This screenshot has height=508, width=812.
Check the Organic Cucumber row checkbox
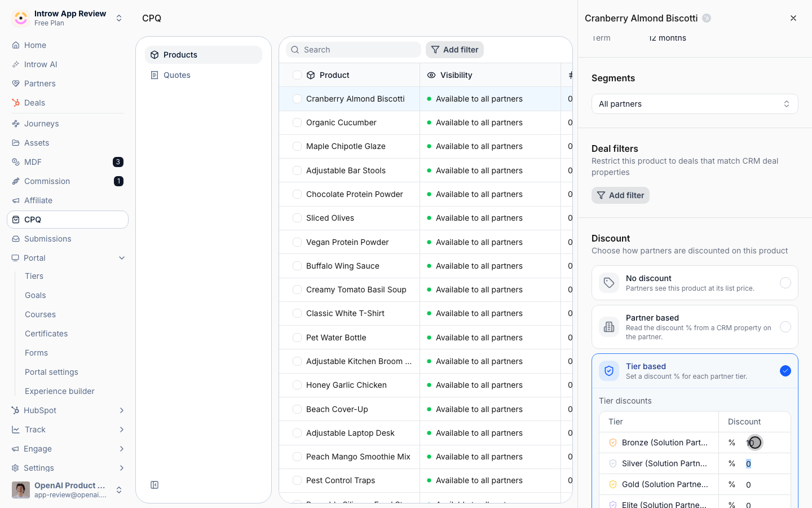click(x=297, y=122)
